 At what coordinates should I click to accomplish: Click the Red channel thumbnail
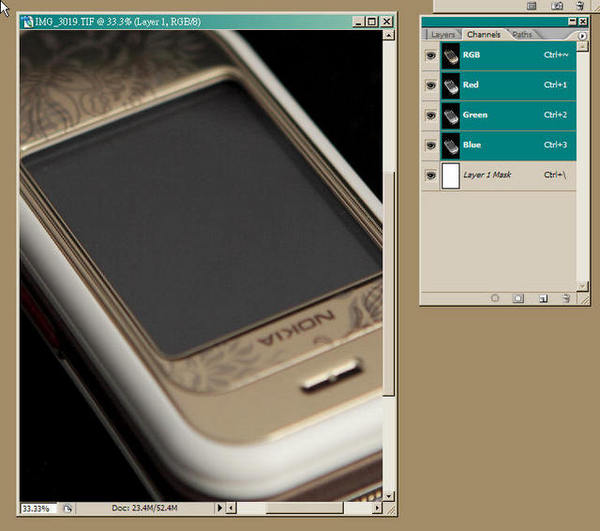450,85
